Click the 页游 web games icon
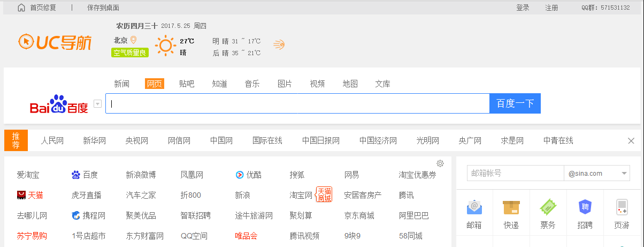644x247 pixels. [622, 207]
